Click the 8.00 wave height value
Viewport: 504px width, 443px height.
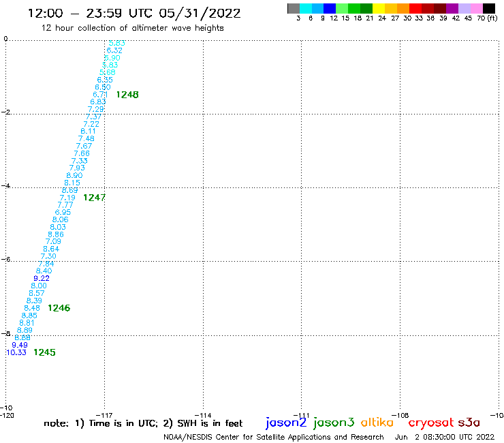39,286
